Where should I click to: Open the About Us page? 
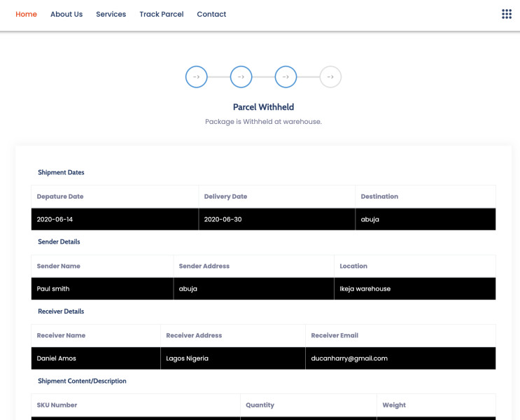pyautogui.click(x=66, y=14)
